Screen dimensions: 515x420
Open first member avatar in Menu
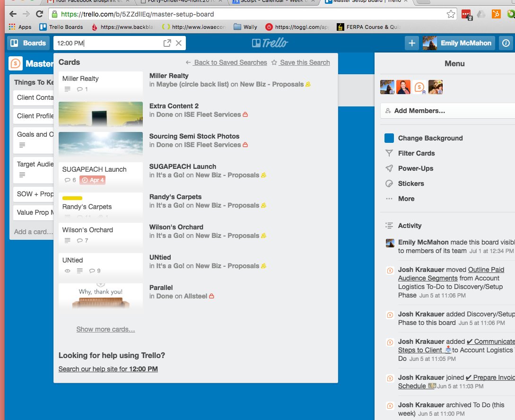tap(387, 87)
